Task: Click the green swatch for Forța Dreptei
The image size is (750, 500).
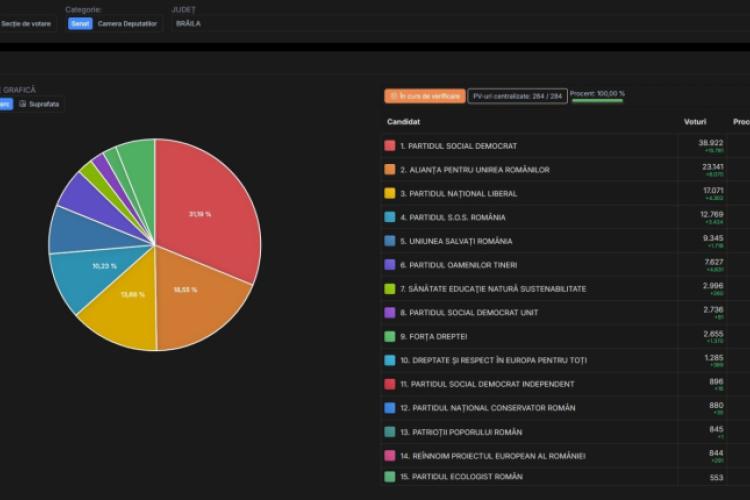Action: [390, 336]
